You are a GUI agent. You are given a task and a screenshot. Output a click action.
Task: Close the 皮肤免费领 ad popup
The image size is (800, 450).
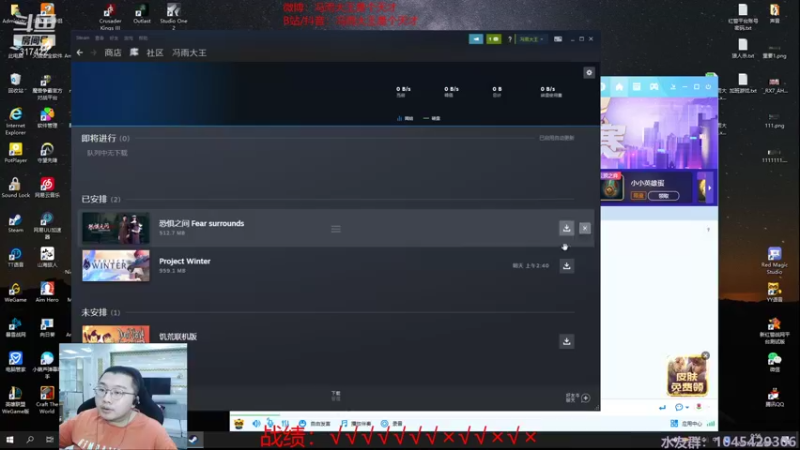(x=705, y=356)
